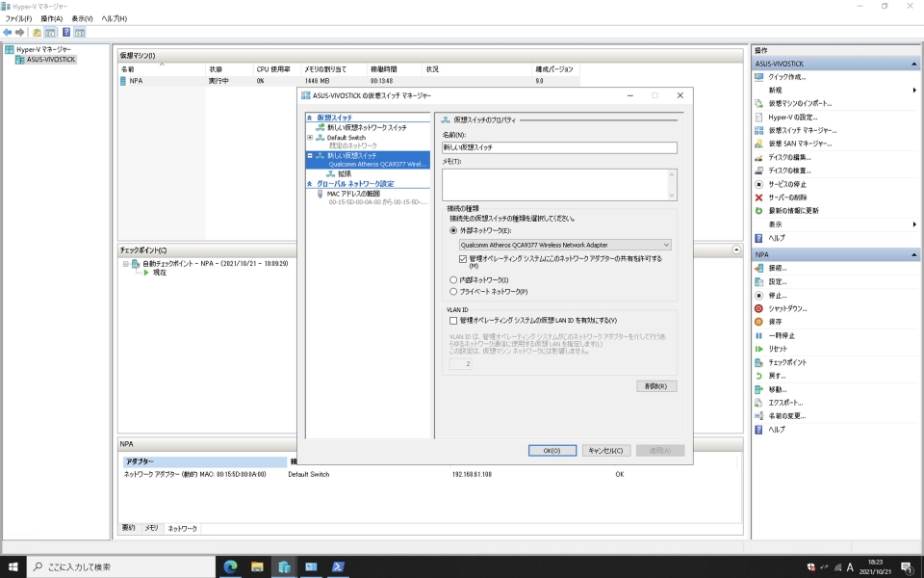The image size is (924, 578).
Task: Switch to the メモリ tab
Action: pos(151,528)
